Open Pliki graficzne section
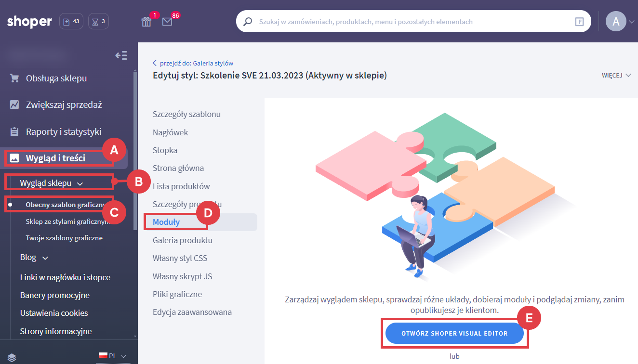This screenshot has width=638, height=364. point(177,294)
